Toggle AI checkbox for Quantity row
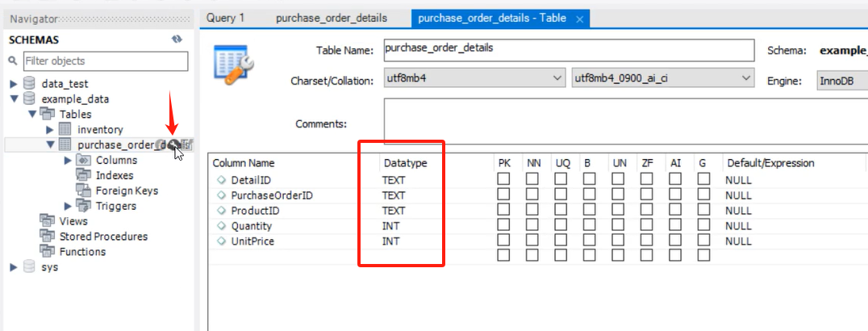Viewport: 868px width, 331px height. 675,226
